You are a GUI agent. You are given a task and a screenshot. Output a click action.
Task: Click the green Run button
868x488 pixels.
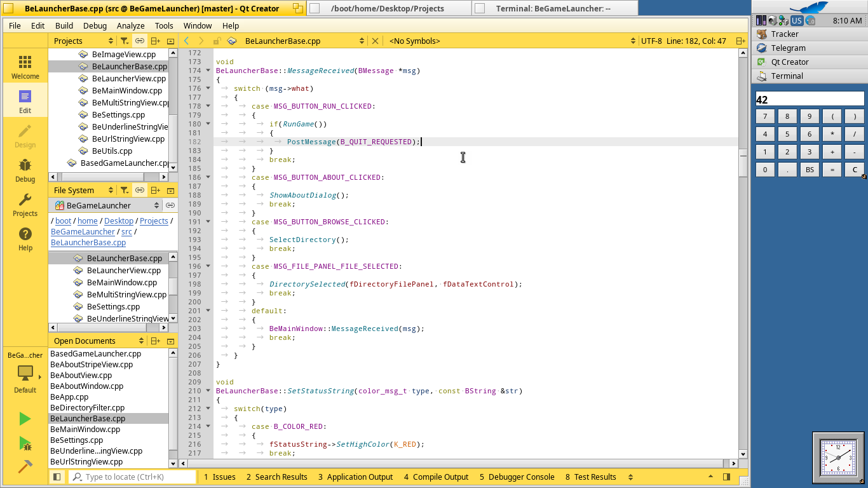click(x=25, y=418)
